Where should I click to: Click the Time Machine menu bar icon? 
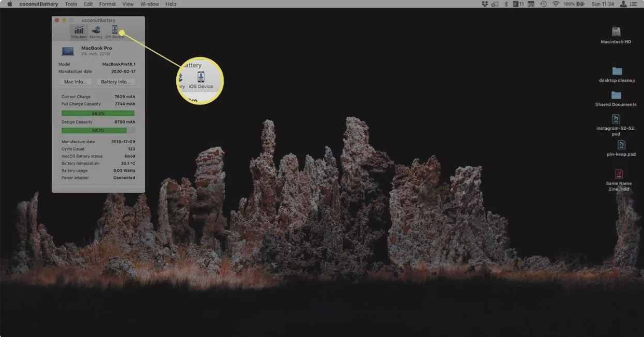pos(543,4)
